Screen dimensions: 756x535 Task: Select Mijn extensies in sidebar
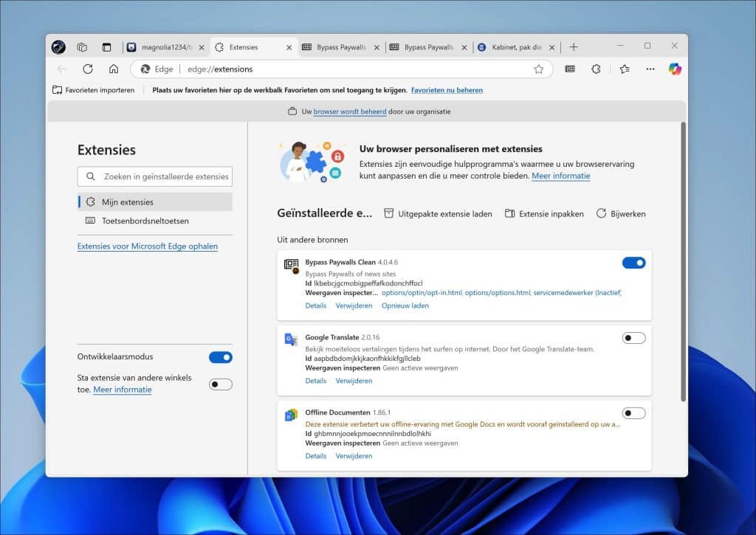pyautogui.click(x=155, y=202)
